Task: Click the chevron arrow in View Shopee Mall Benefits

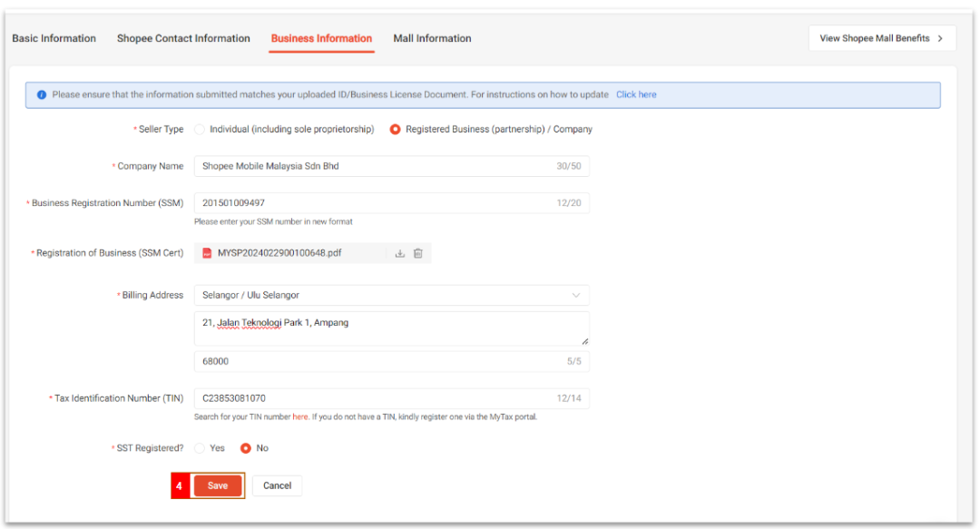Action: [x=940, y=38]
